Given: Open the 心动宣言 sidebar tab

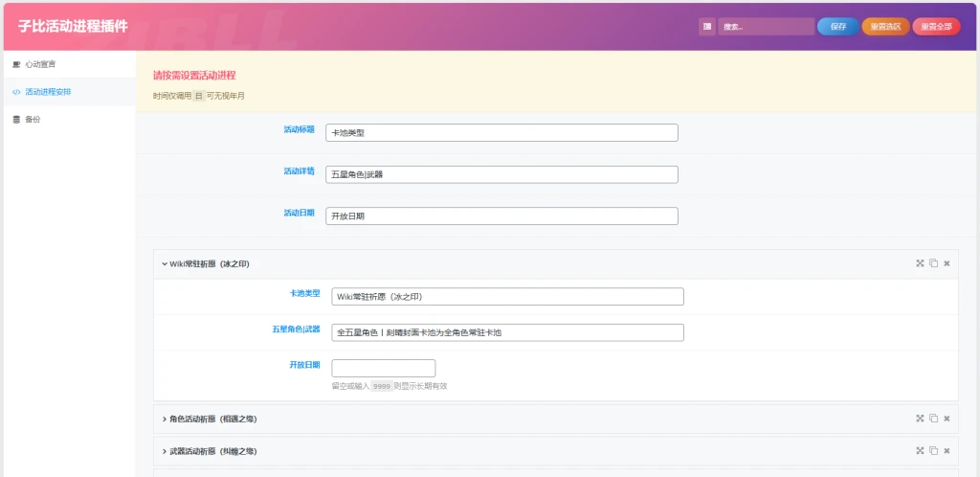Looking at the screenshot, I should 40,64.
